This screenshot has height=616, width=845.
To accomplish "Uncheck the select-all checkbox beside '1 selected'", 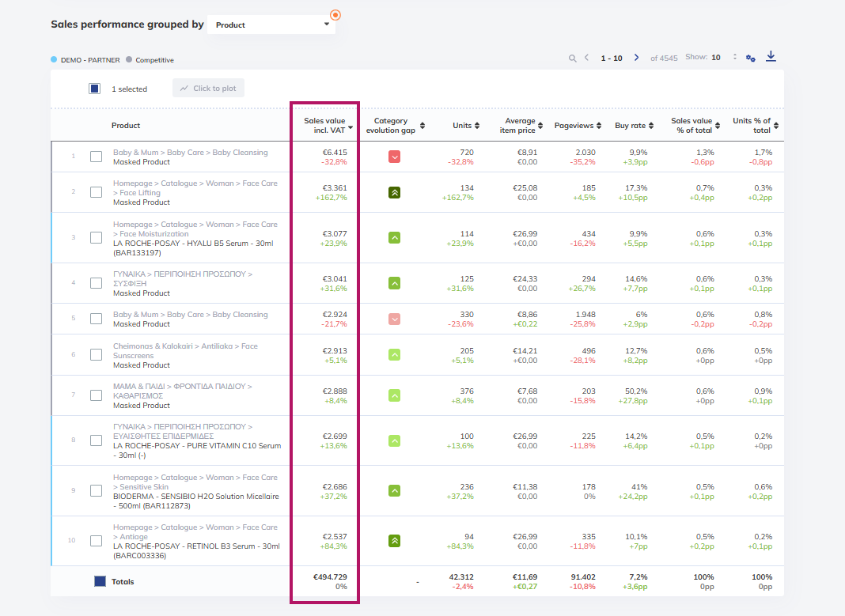I will click(94, 89).
